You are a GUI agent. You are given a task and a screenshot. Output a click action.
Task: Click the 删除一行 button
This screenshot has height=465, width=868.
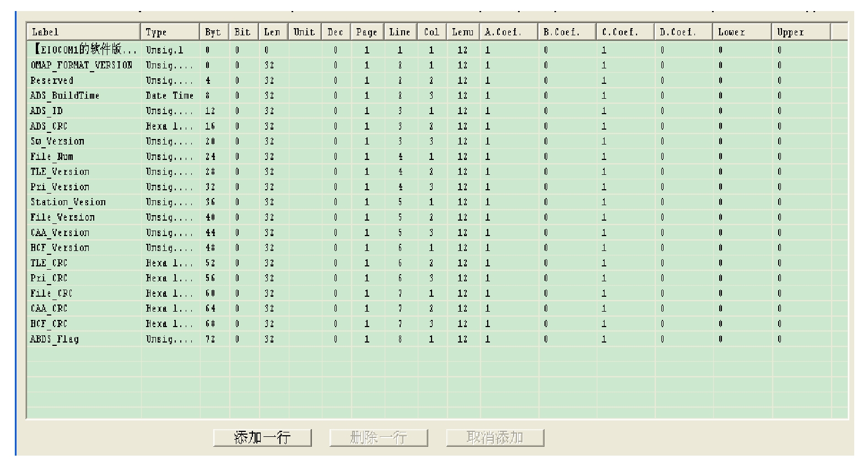(x=379, y=438)
